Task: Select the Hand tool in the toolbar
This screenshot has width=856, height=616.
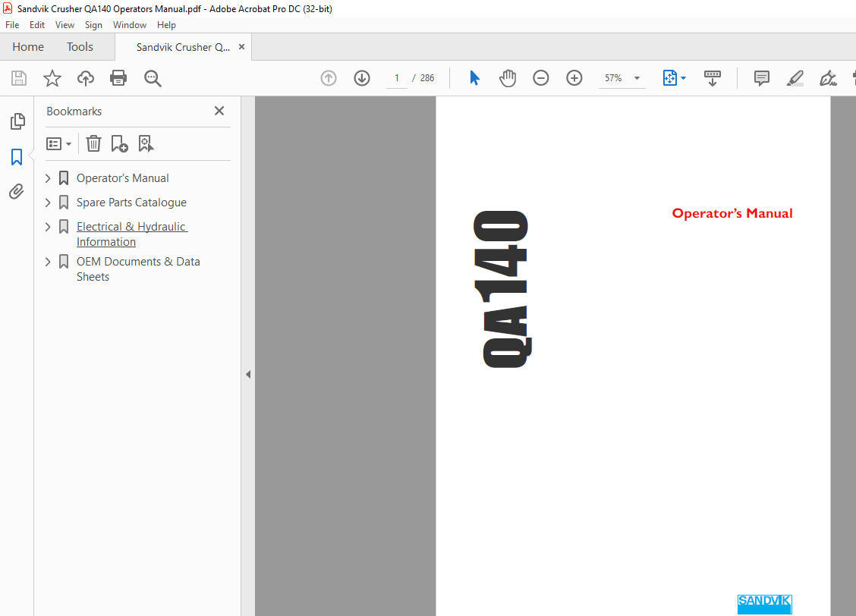Action: [x=507, y=77]
